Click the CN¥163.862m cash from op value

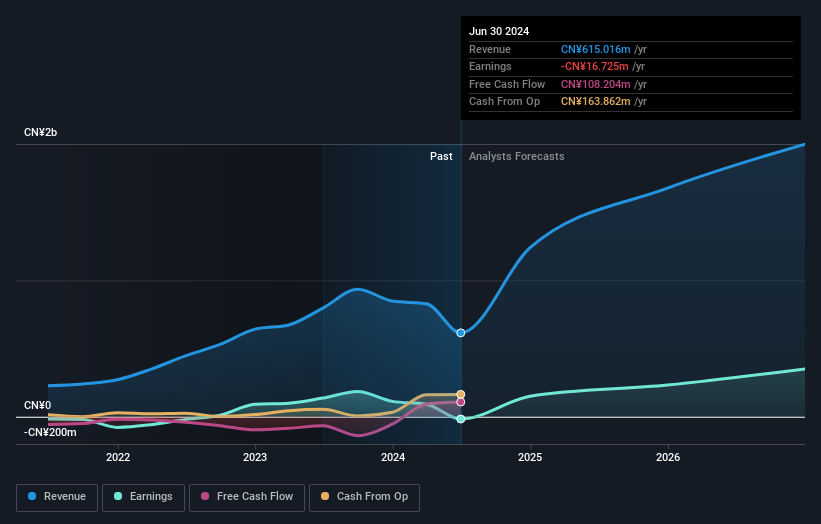(595, 102)
